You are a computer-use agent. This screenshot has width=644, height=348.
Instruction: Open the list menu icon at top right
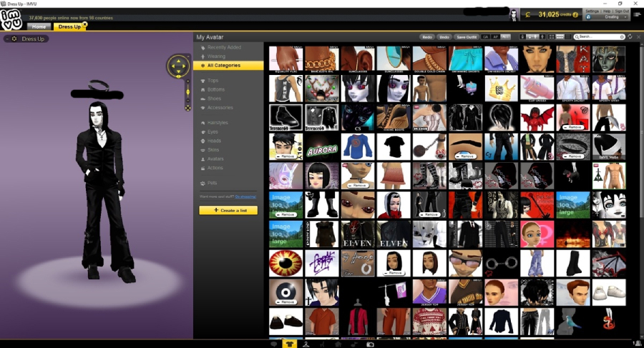[x=637, y=14]
